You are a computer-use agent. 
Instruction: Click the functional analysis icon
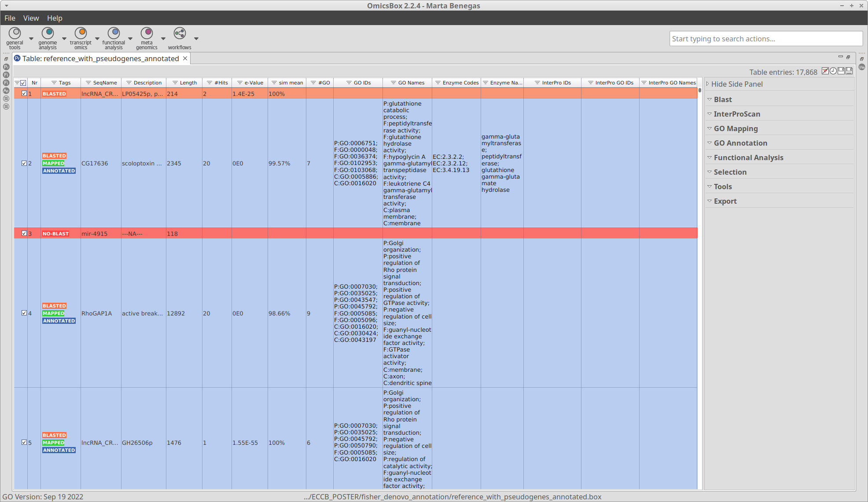(x=114, y=34)
